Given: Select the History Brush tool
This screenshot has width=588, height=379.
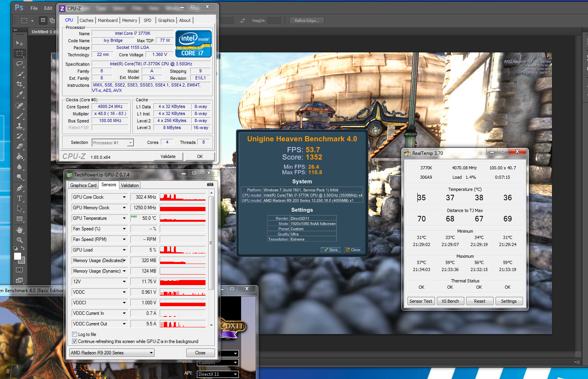Looking at the screenshot, I should pos(20,136).
